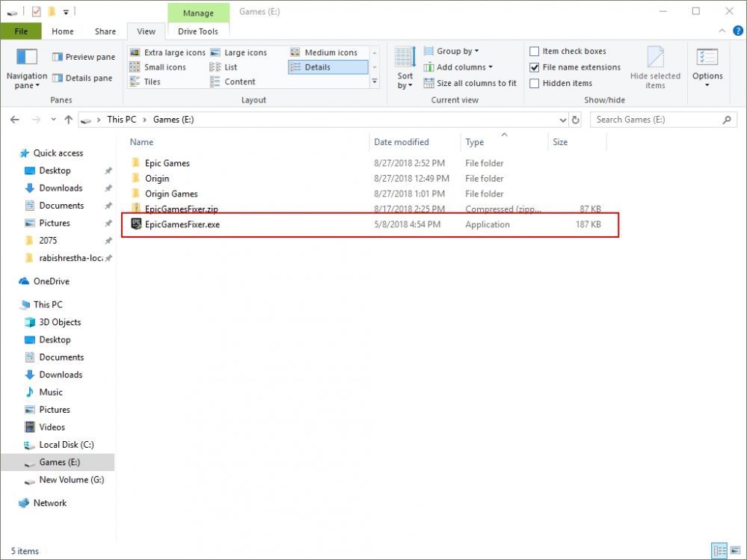Viewport: 747px width, 560px height.
Task: Go up one folder level
Action: click(x=69, y=120)
